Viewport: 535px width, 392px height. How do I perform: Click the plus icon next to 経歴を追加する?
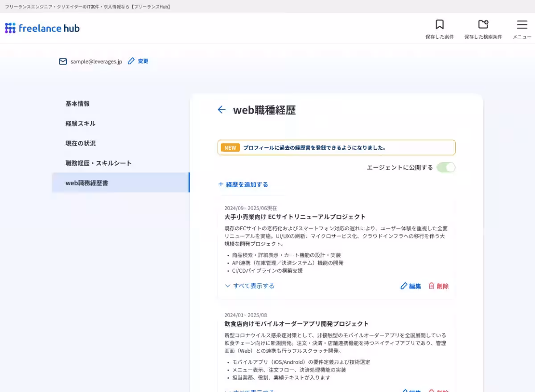coord(221,184)
